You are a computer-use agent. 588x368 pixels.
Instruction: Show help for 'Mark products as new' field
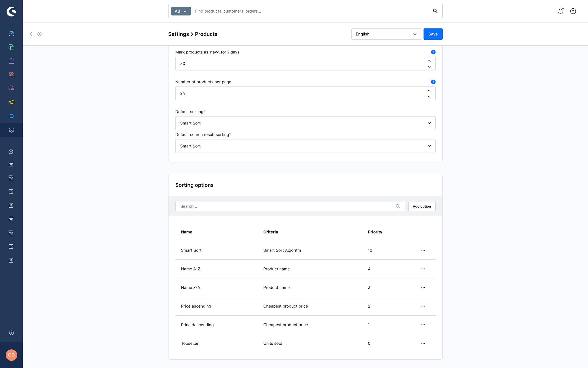coord(433,52)
